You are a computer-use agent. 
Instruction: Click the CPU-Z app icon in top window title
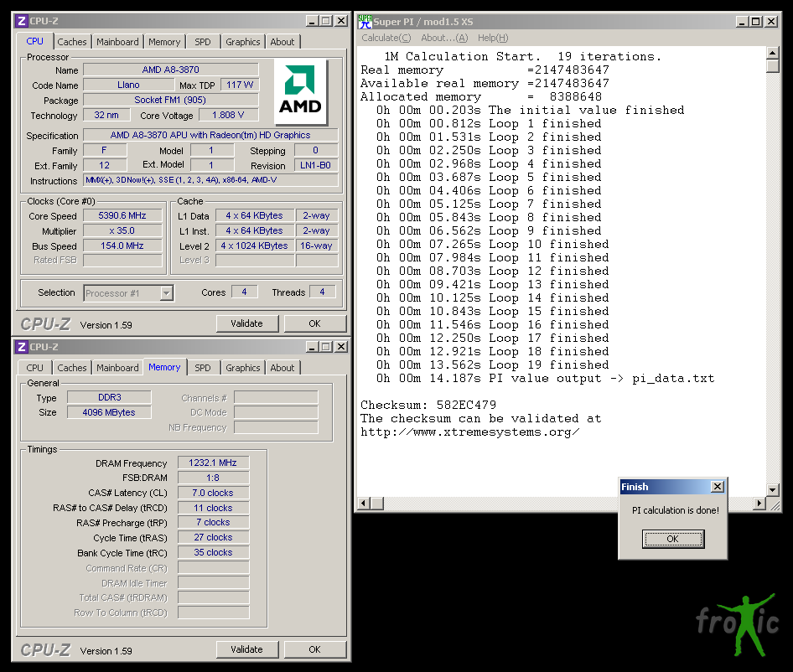[x=21, y=21]
